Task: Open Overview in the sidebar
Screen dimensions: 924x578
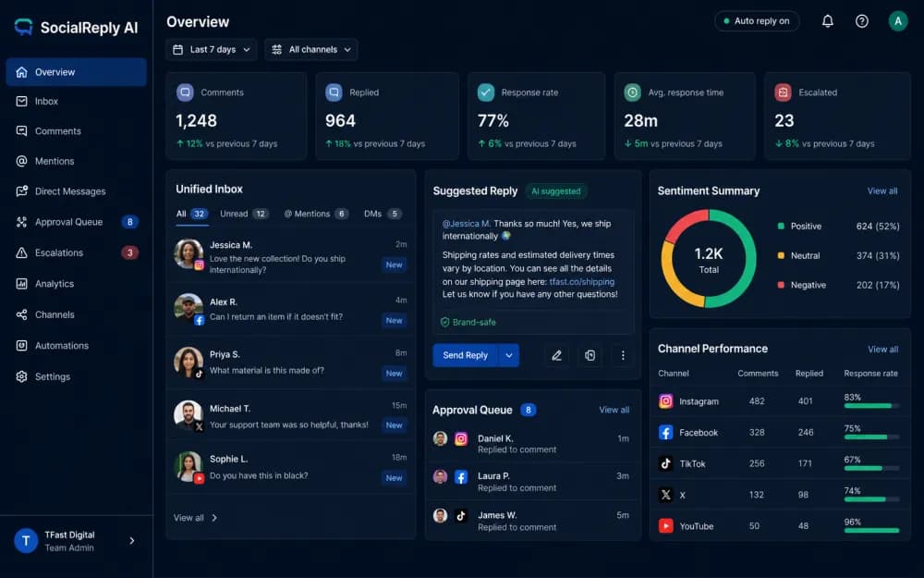Action: [x=76, y=72]
